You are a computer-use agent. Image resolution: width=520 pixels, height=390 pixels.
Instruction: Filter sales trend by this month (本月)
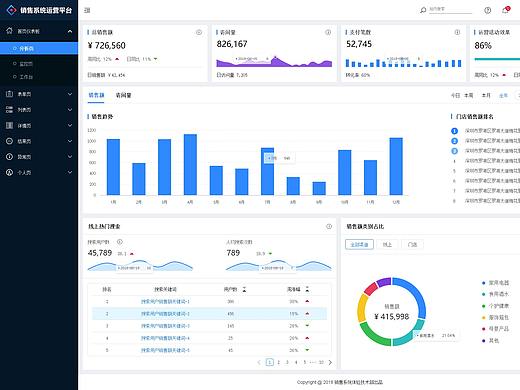point(486,95)
